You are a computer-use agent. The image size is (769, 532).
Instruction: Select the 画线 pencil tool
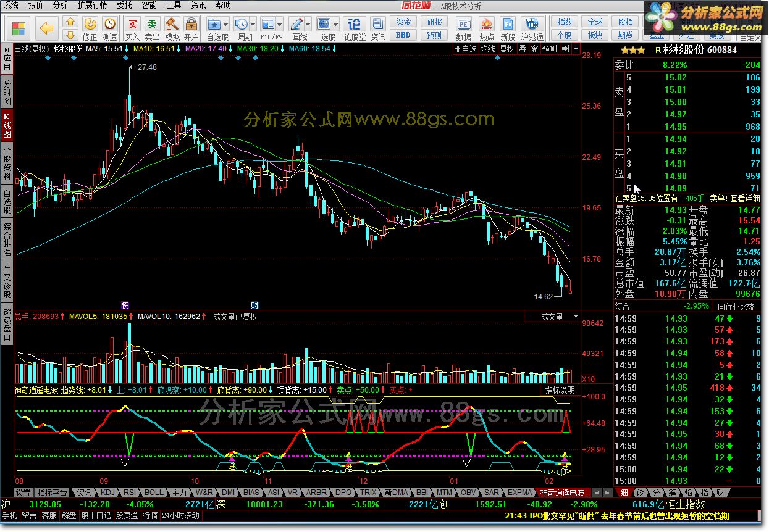(297, 24)
